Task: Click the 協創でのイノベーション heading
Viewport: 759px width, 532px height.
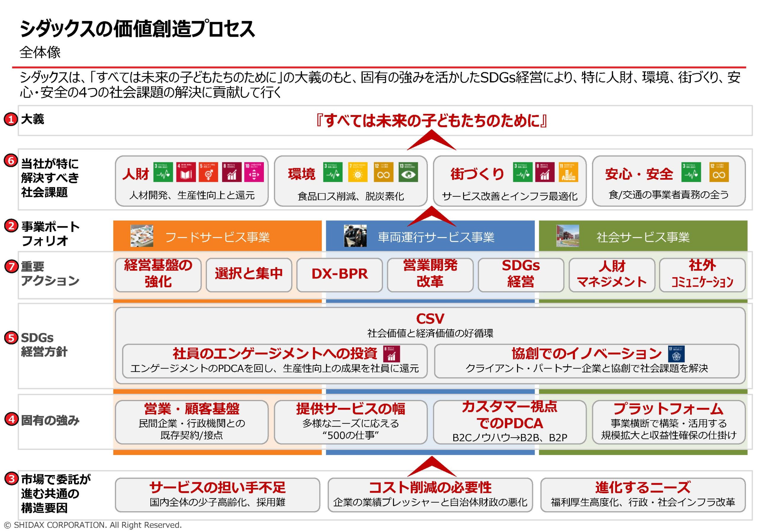Action: [x=587, y=353]
